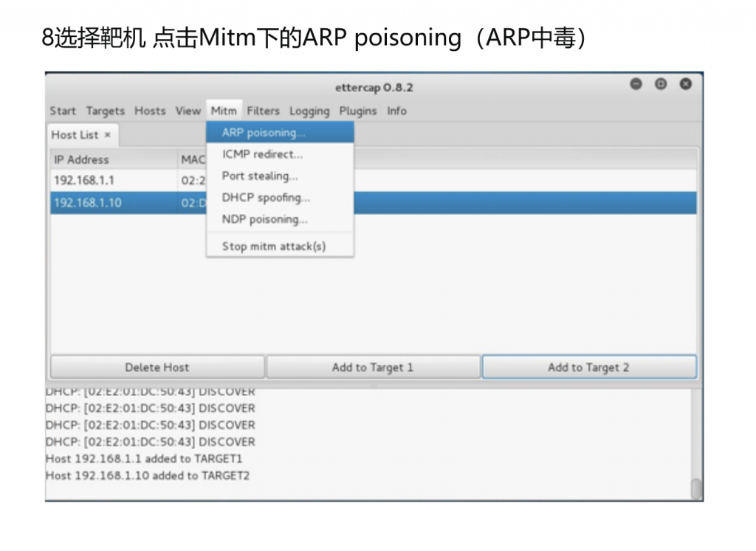756x551 pixels.
Task: Open the Start menu
Action: pos(63,111)
